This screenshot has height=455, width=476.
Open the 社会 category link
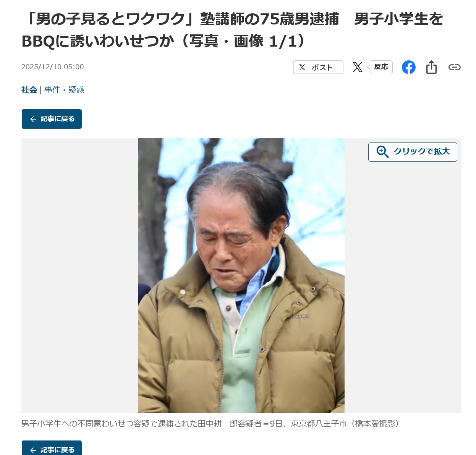pos(29,90)
